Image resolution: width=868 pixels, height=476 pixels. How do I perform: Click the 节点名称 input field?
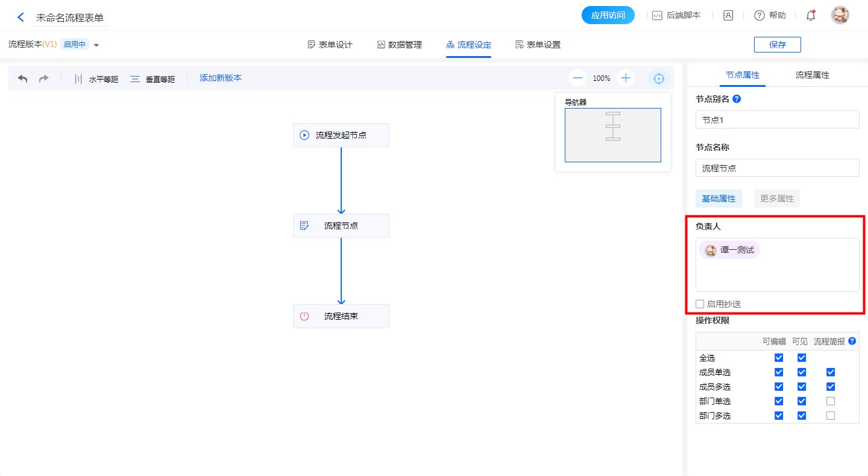click(x=777, y=168)
